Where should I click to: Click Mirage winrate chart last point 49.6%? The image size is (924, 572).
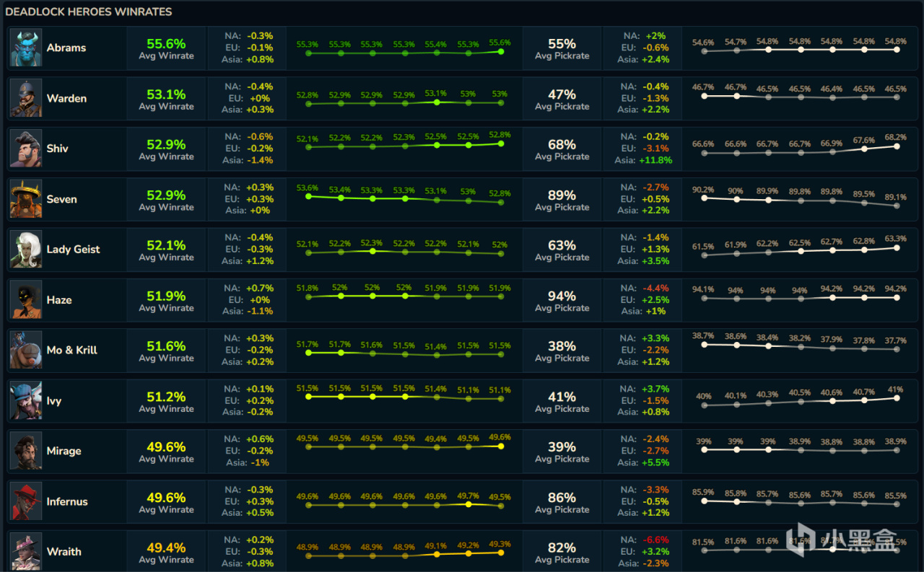[x=500, y=446]
